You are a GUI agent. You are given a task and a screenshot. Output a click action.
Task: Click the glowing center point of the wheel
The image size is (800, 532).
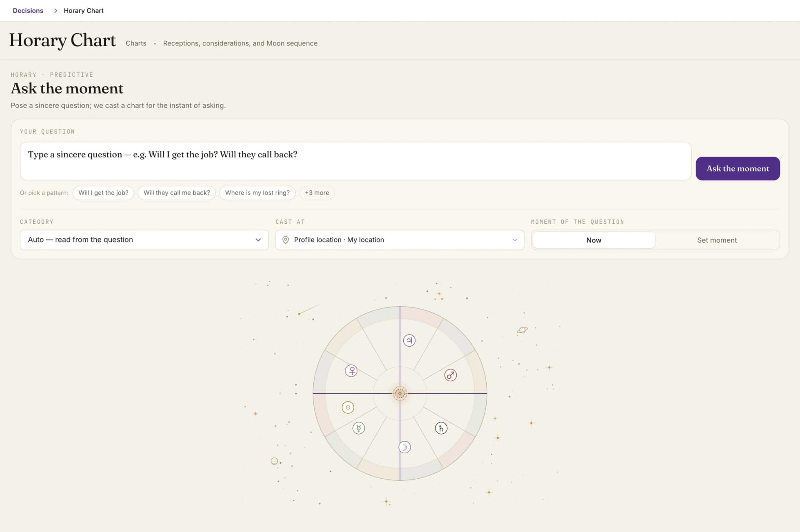click(400, 393)
